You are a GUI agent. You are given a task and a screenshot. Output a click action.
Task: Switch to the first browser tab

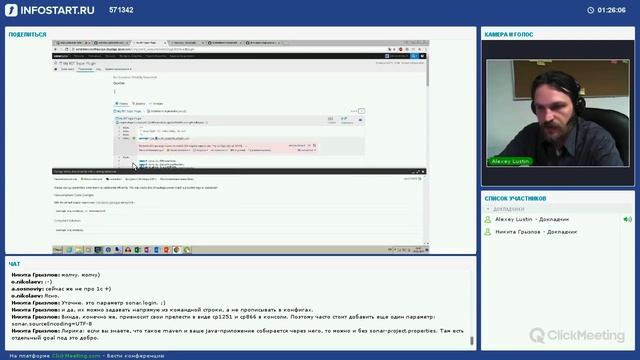pyautogui.click(x=72, y=42)
